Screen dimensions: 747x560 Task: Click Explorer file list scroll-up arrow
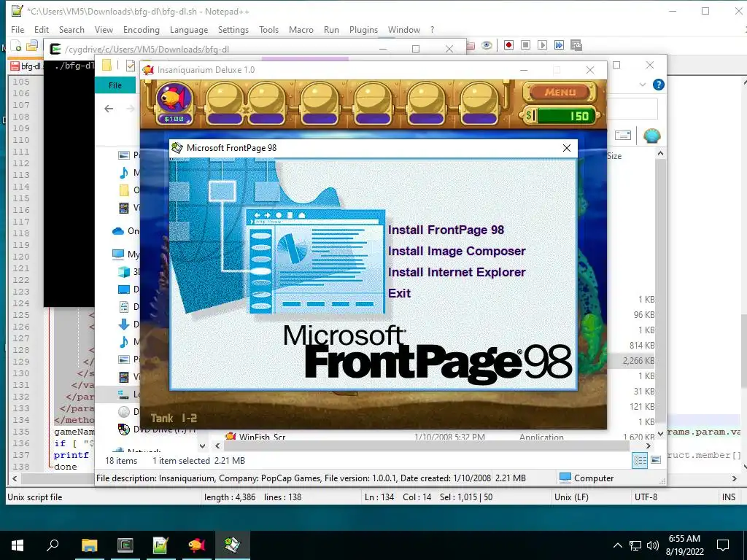tap(660, 153)
